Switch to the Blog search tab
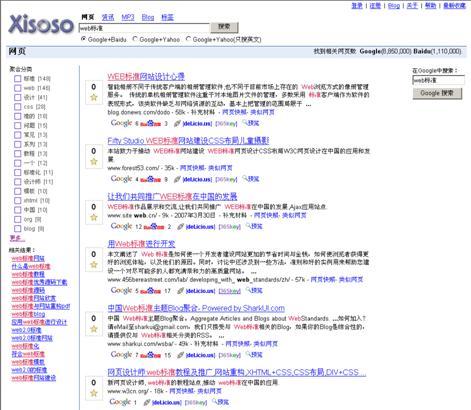471x410 pixels. click(148, 17)
